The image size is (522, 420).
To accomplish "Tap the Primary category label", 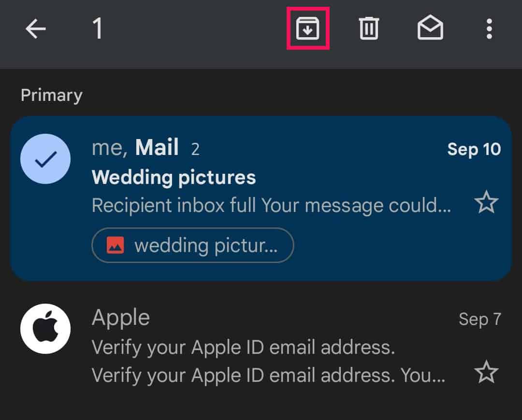I will pyautogui.click(x=51, y=95).
